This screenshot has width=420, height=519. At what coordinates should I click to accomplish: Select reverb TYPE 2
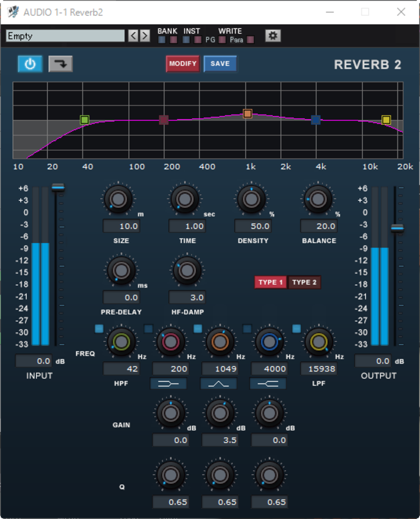[304, 282]
